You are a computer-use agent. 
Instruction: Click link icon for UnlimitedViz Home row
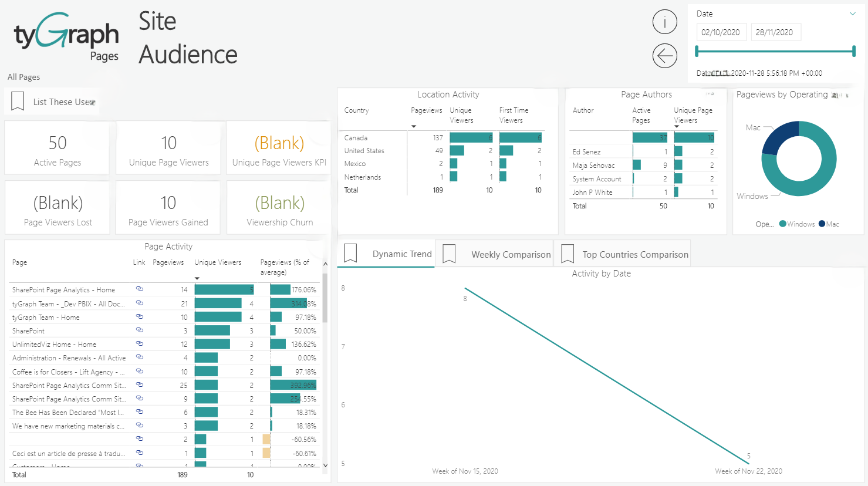pyautogui.click(x=140, y=343)
